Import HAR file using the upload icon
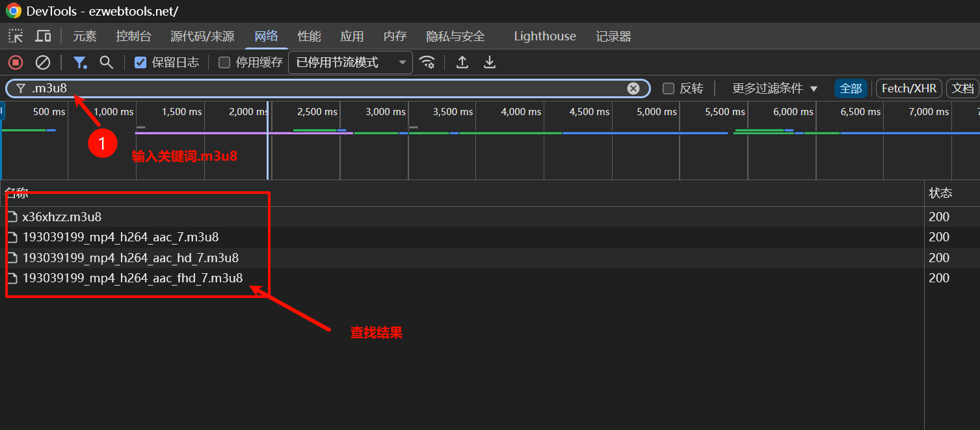The image size is (980, 430). [x=462, y=62]
